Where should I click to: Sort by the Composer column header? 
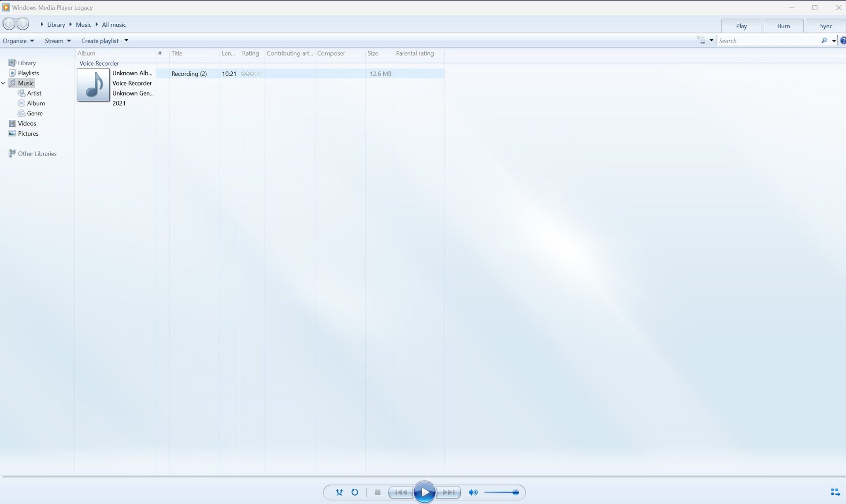tap(340, 53)
